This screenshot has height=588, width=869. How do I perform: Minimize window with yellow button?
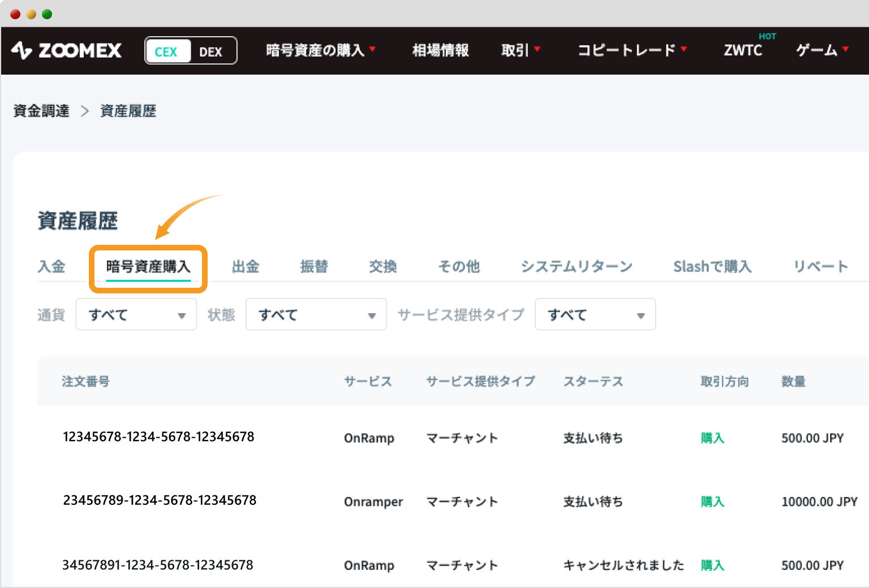click(31, 14)
